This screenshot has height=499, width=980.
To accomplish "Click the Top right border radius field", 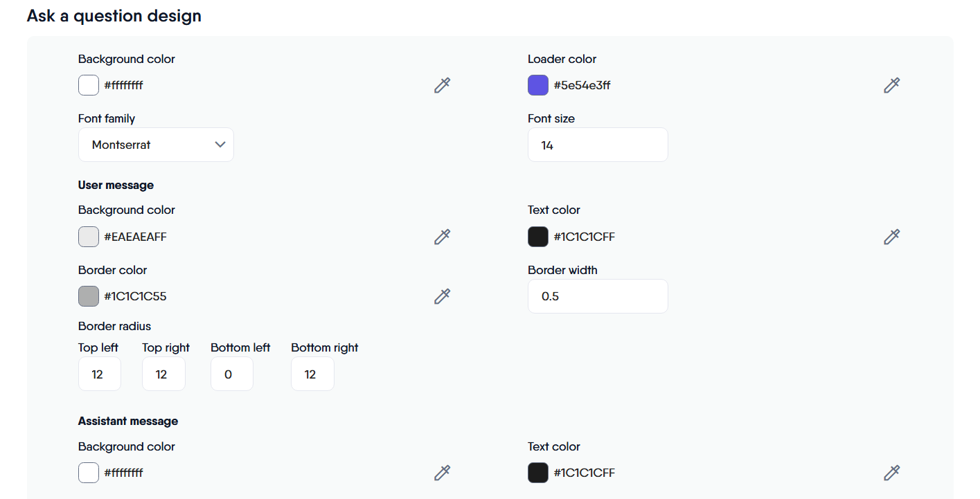I will 163,374.
